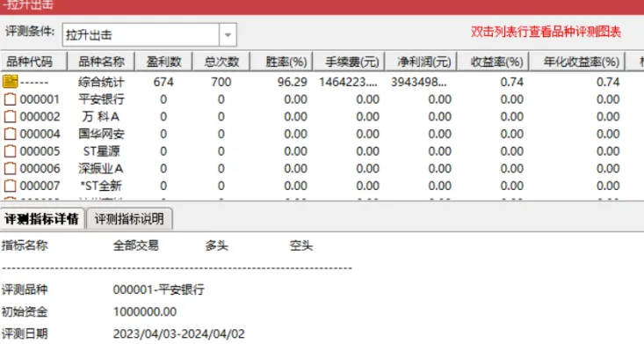644x344 pixels.
Task: Open the 评测条件 dropdown arrow
Action: click(228, 35)
